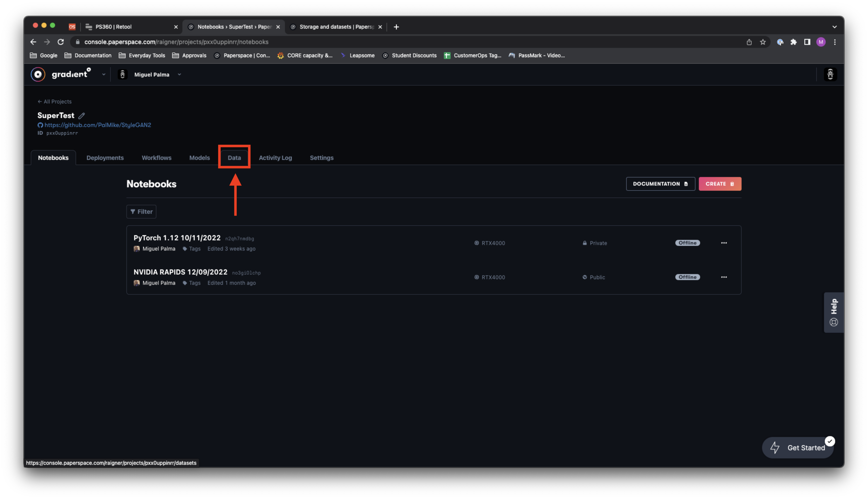Click the Gradient logo icon
This screenshot has width=868, height=499.
(38, 74)
